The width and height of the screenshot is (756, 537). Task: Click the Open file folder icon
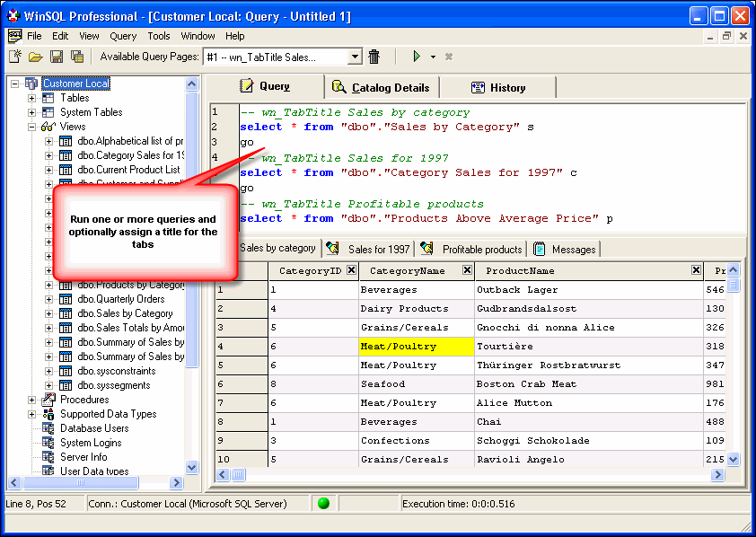36,57
